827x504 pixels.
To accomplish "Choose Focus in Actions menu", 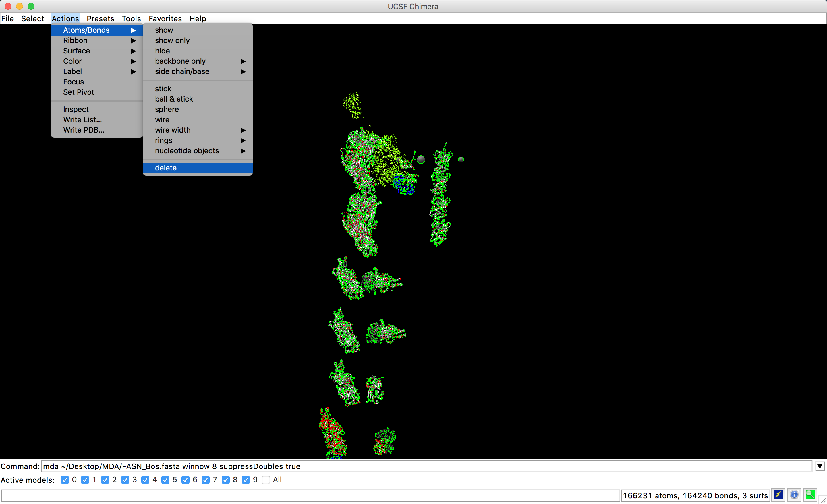I will [x=97, y=82].
